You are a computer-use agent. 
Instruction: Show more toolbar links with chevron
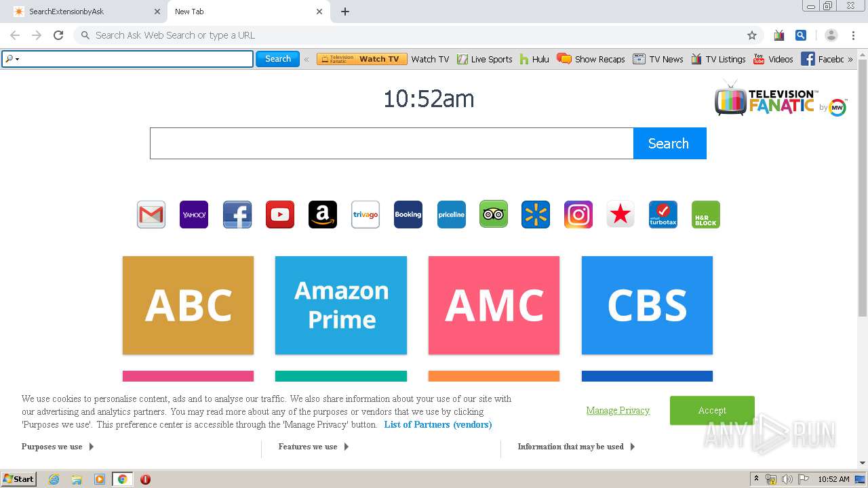coord(850,59)
